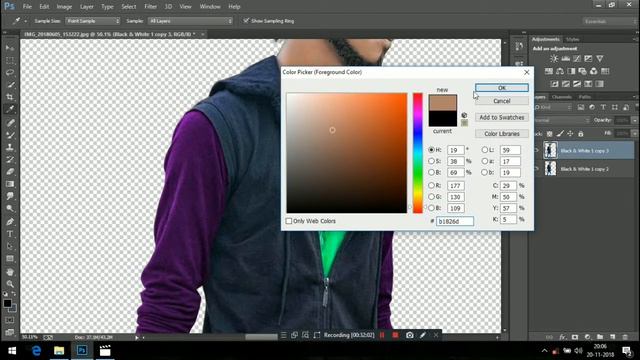Open the Sample Size dropdown
The width and height of the screenshot is (640, 360).
pyautogui.click(x=93, y=20)
